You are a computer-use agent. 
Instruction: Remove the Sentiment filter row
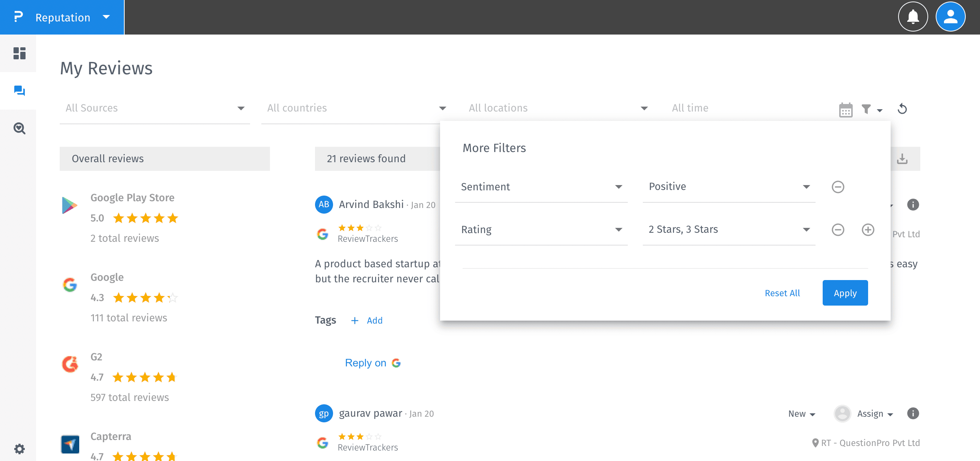(x=837, y=187)
